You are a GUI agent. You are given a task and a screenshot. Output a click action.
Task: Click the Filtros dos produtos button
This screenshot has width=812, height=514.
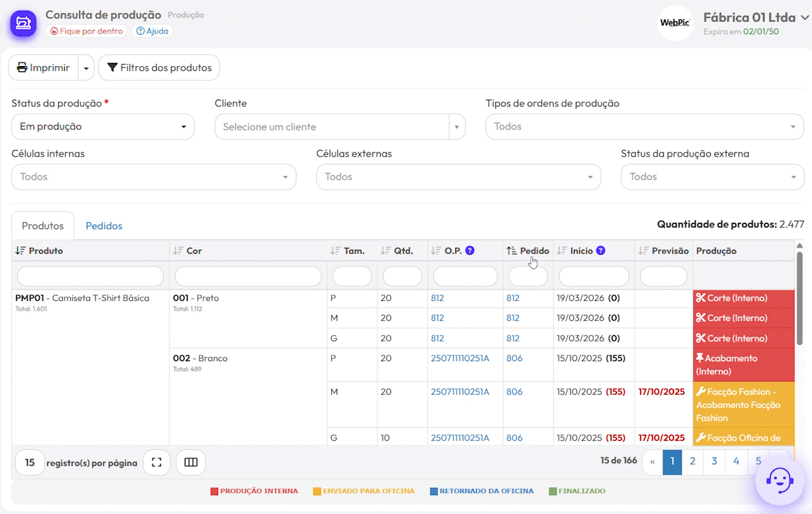(x=159, y=68)
